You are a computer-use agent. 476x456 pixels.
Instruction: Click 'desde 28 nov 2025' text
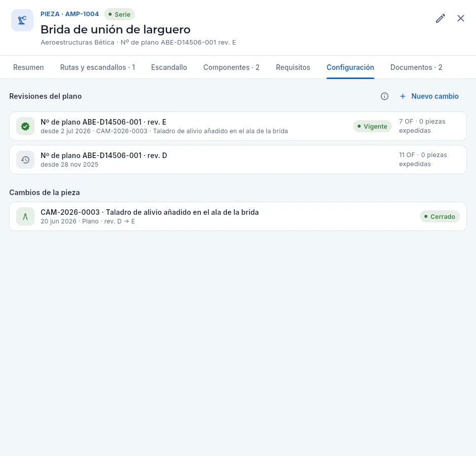click(x=69, y=165)
